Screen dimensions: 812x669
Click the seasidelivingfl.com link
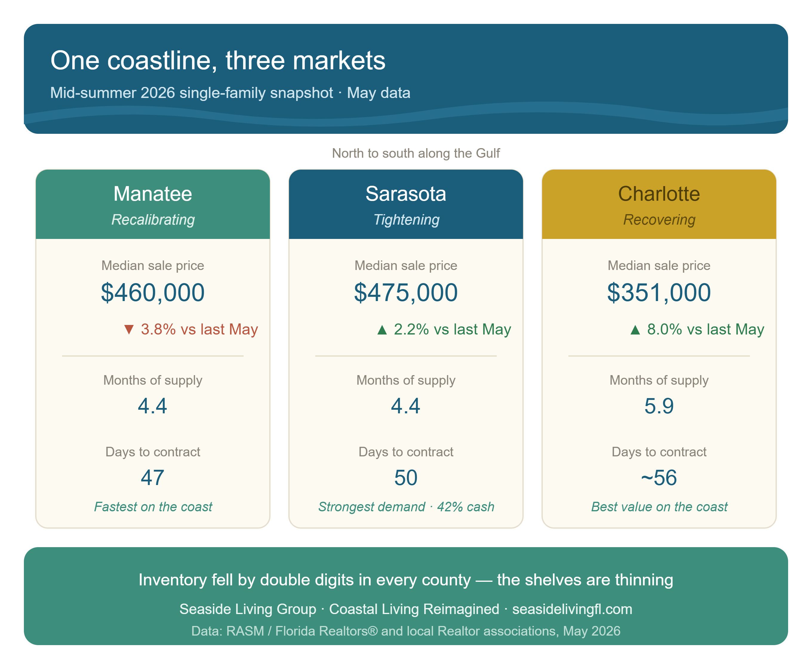(x=572, y=609)
